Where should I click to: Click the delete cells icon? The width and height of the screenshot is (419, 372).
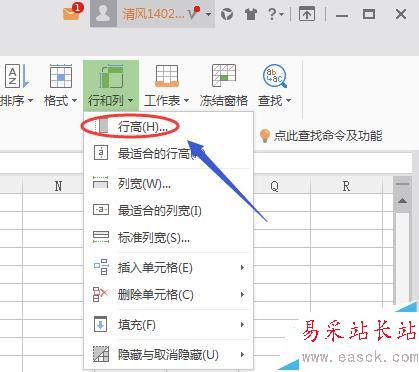[x=101, y=295]
